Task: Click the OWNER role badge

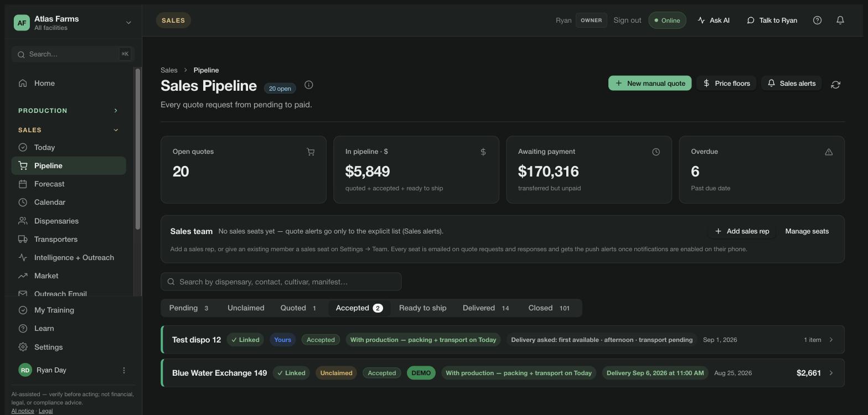Action: 591,20
